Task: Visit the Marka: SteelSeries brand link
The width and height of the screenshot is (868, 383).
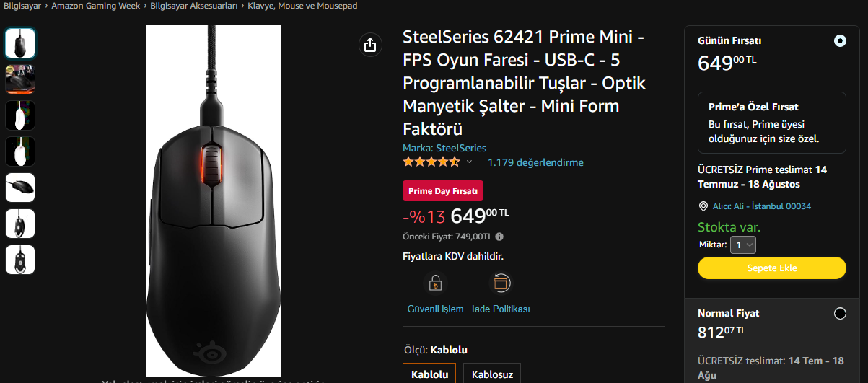Action: (444, 148)
